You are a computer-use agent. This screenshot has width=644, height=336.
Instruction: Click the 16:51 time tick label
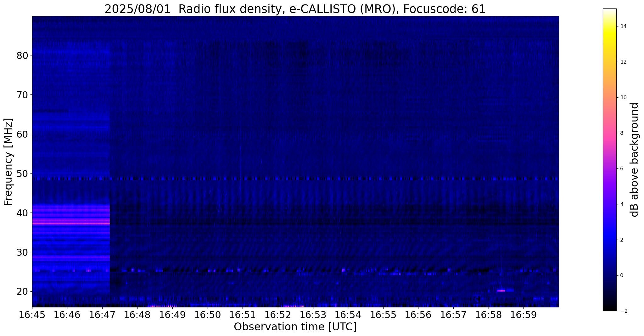point(243,315)
